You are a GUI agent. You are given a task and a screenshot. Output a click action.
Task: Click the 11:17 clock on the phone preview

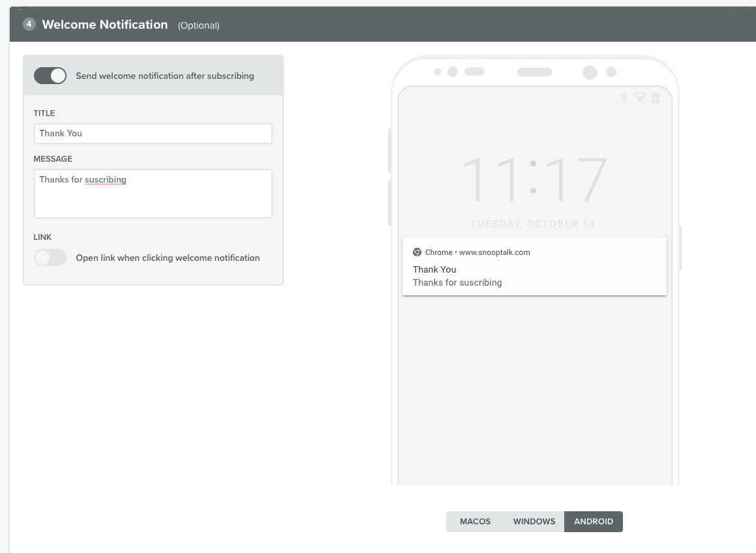534,179
